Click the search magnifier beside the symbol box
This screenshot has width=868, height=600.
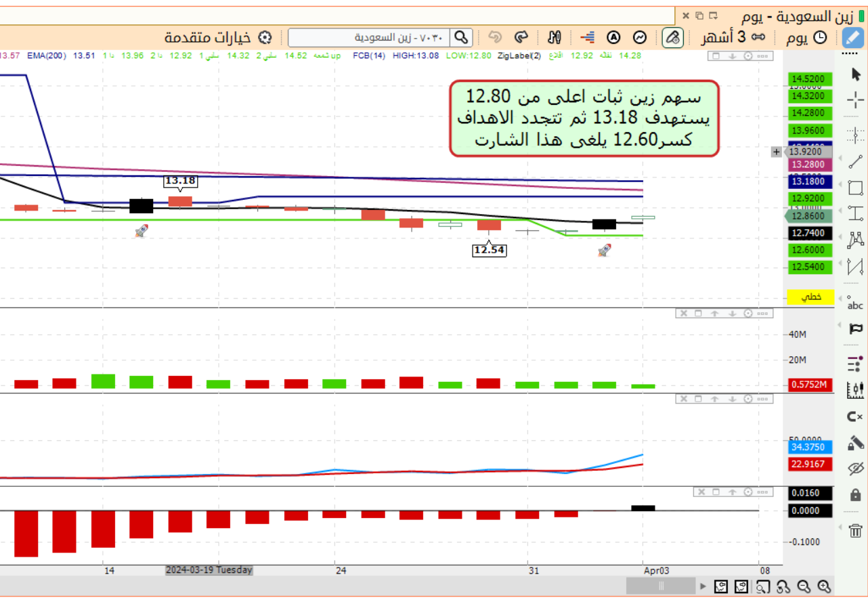461,37
